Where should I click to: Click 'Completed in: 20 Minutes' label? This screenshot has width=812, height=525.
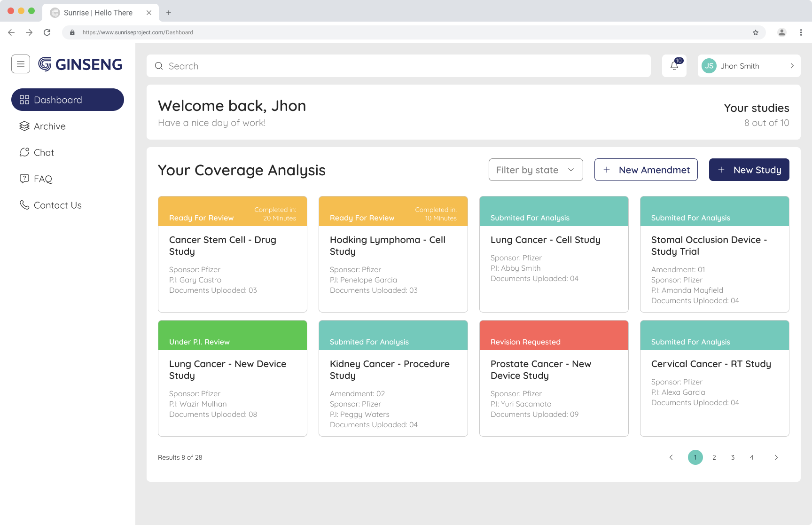(x=275, y=214)
